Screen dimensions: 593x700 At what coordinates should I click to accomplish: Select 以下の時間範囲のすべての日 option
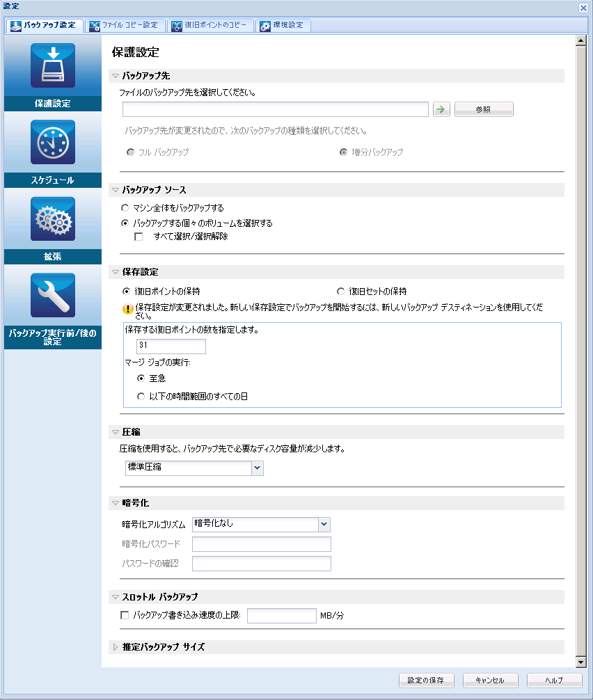tap(141, 395)
